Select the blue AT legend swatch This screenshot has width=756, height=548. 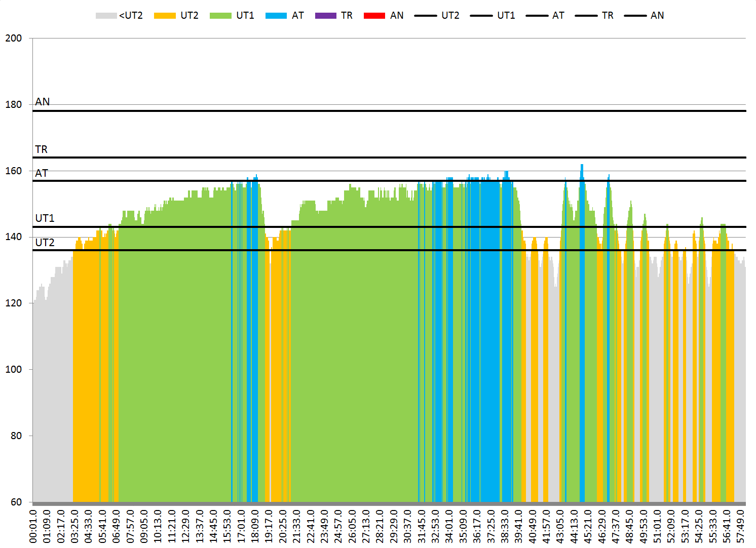click(x=276, y=16)
